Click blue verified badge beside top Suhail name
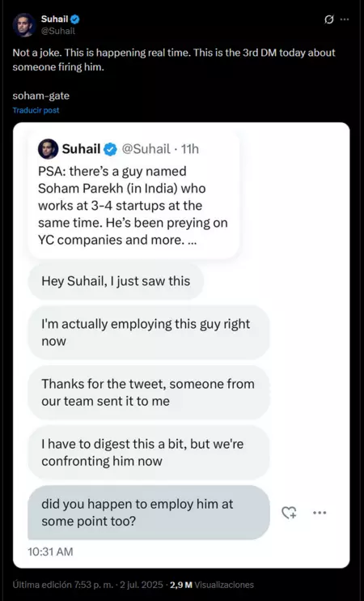Viewport: 364px width, 601px height. 75,19
